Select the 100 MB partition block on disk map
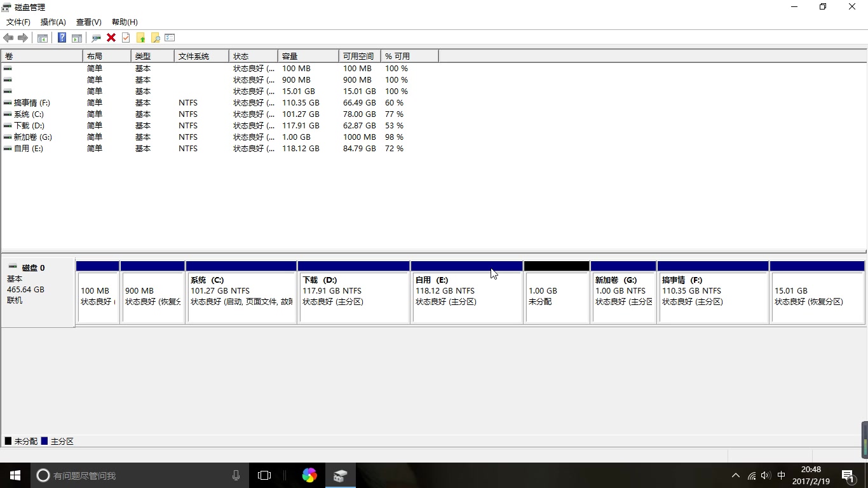Screen dimensions: 868x488 [98, 292]
